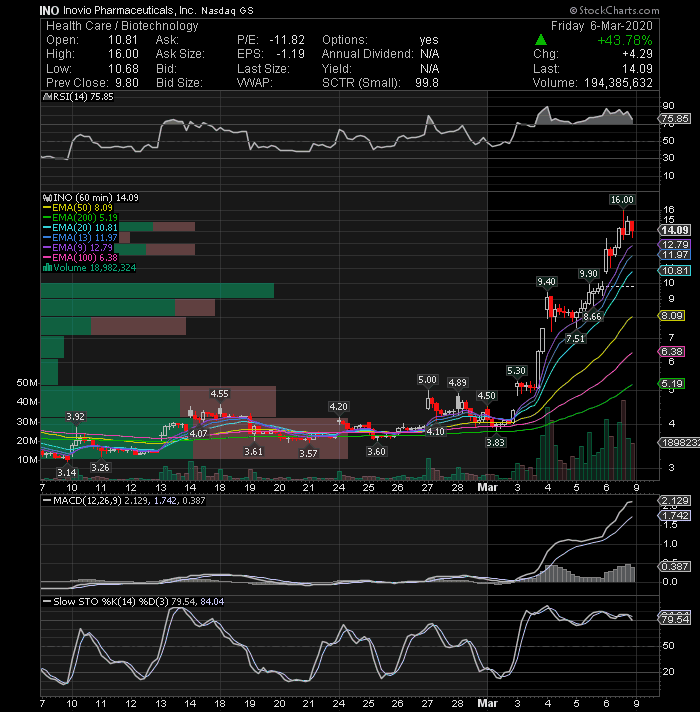Click the 3.26 price annotation
This screenshot has height=712, width=700.
(x=100, y=467)
